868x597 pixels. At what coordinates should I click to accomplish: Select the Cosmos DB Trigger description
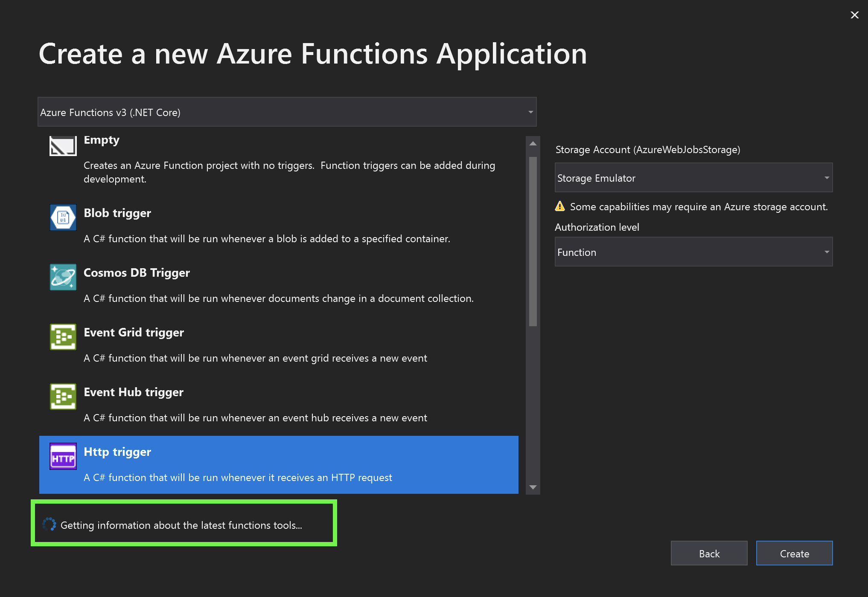pos(278,298)
